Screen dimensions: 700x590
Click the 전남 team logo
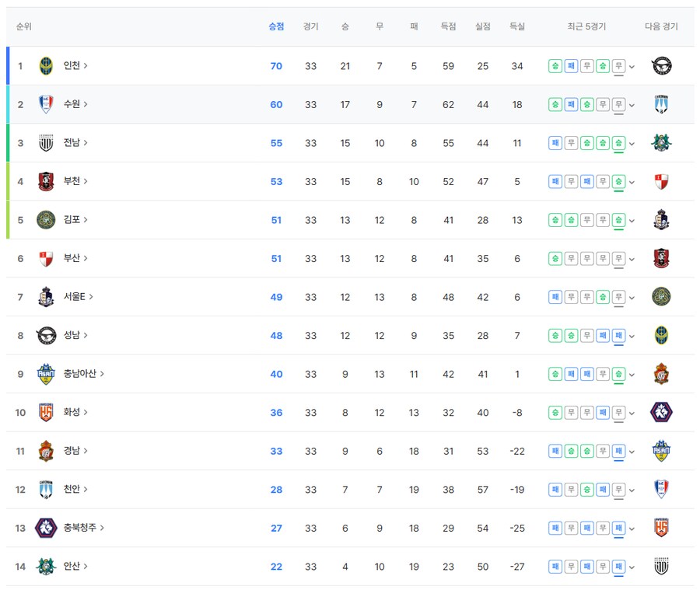tap(46, 143)
